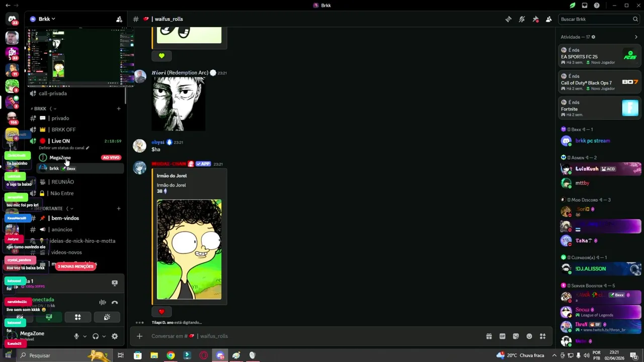Click the red heart reaction on Irmão do Jorel
This screenshot has height=362, width=644.
click(x=162, y=312)
